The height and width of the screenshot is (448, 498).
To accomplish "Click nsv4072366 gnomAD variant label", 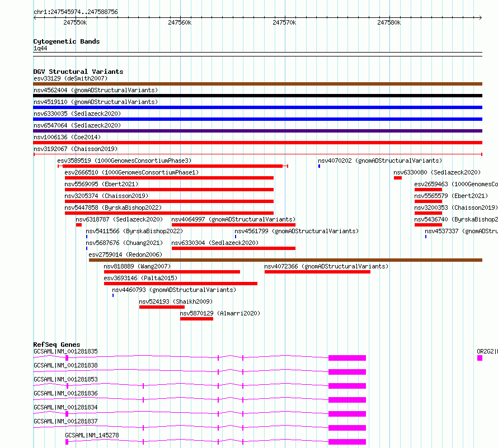I will (x=326, y=266).
